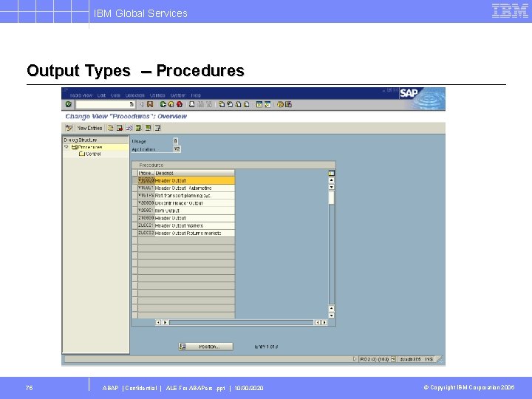The image size is (532, 399).
Task: Click the Deselect All icon
Action: [x=157, y=128]
